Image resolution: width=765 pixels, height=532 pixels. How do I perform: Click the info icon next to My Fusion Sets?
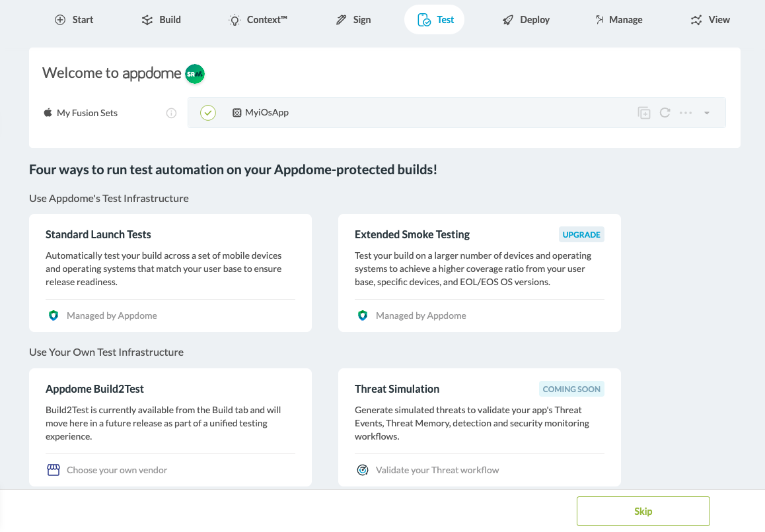point(171,113)
